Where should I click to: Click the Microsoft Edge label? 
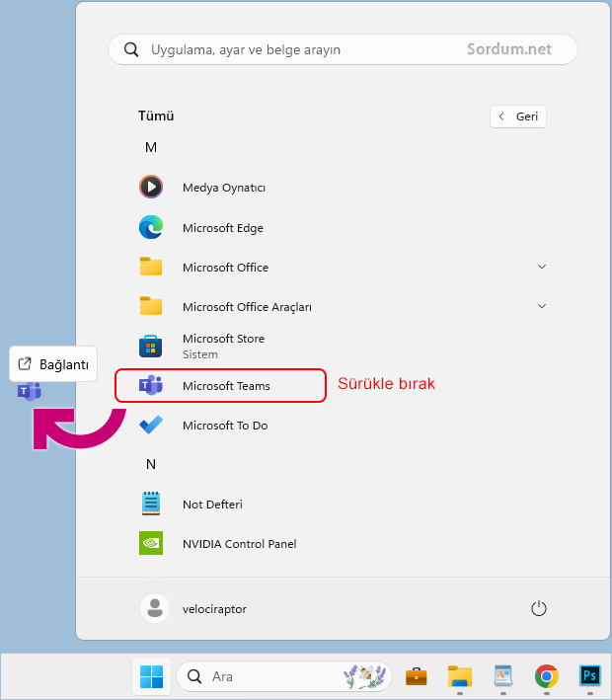click(x=223, y=228)
